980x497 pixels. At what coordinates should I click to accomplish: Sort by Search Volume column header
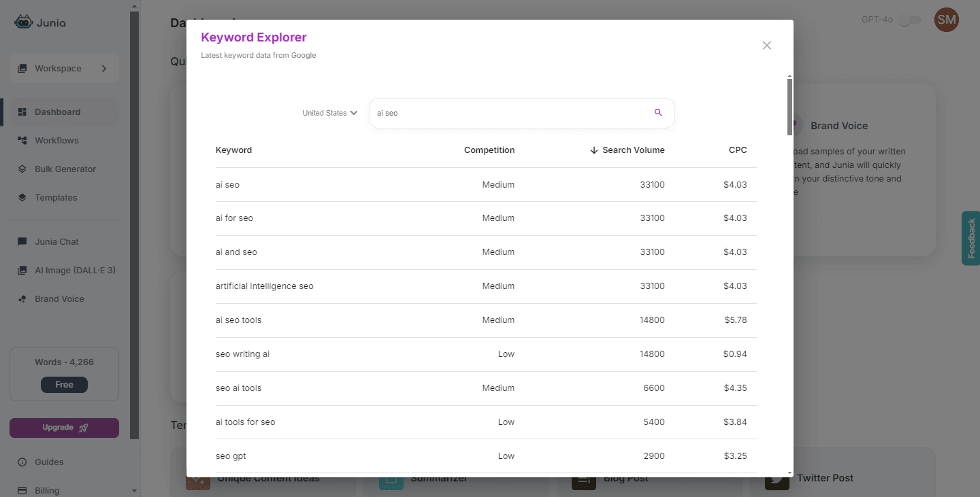click(x=627, y=150)
